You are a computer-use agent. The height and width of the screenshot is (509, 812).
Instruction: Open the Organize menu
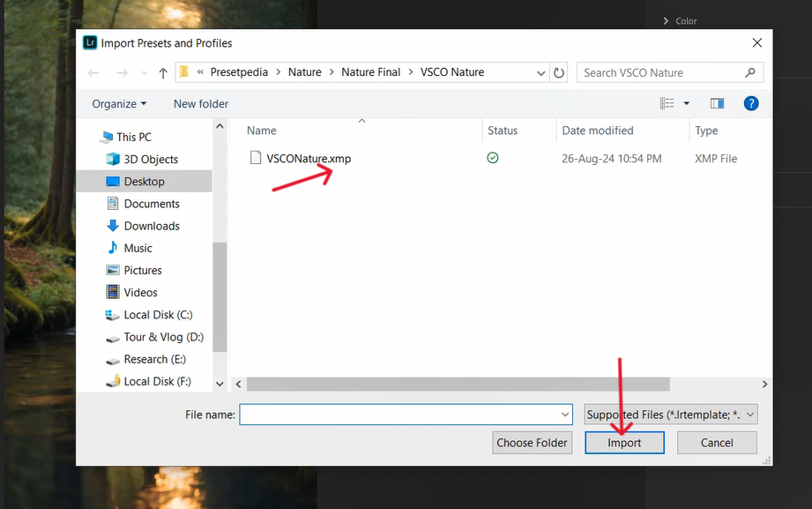[x=119, y=103]
